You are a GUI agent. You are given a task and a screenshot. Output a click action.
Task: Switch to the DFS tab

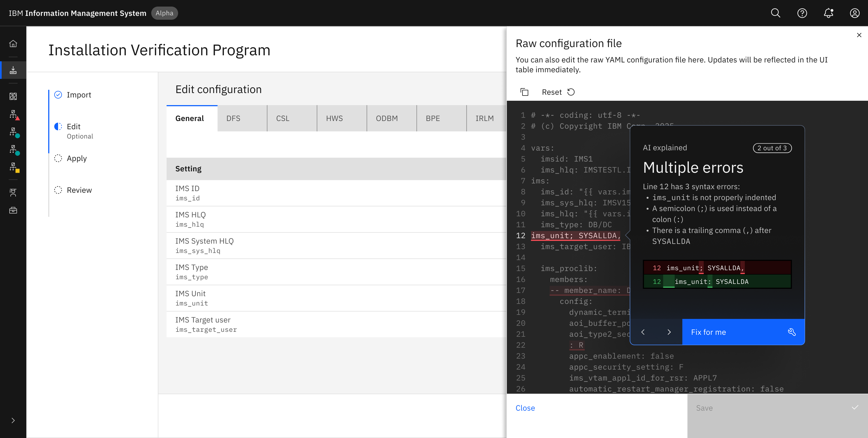242,118
